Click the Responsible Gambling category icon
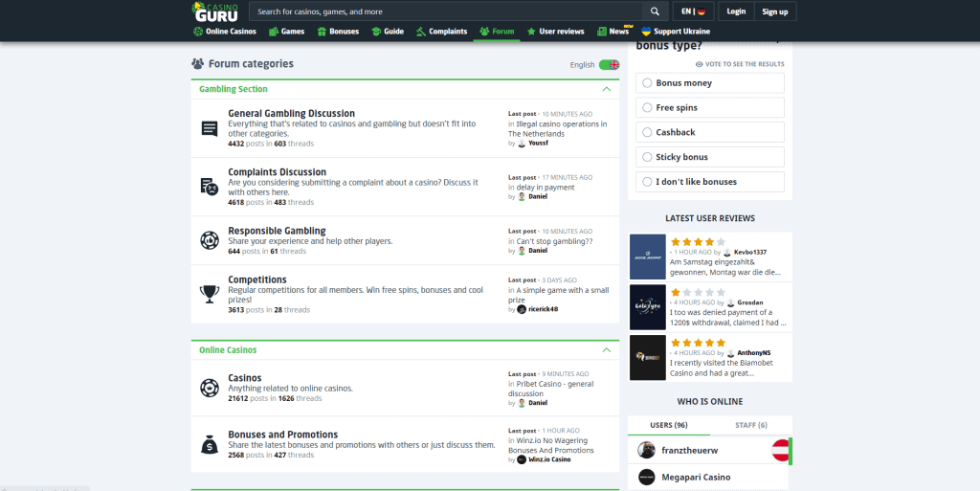The height and width of the screenshot is (491, 980). coord(210,240)
